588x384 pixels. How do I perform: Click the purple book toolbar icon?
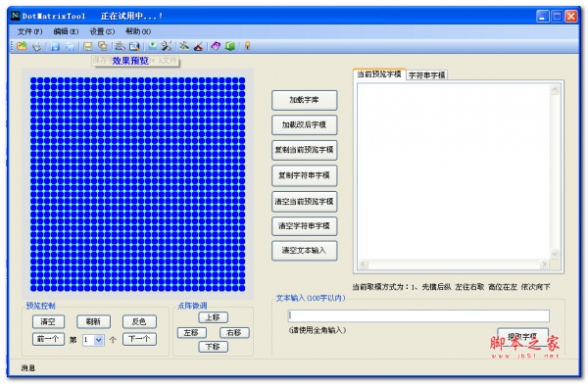click(x=216, y=46)
